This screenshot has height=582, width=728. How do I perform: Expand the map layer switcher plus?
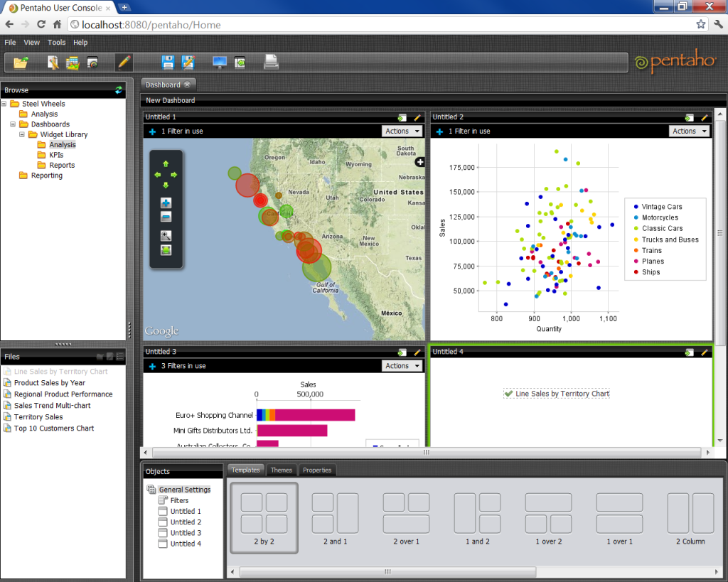coord(419,162)
